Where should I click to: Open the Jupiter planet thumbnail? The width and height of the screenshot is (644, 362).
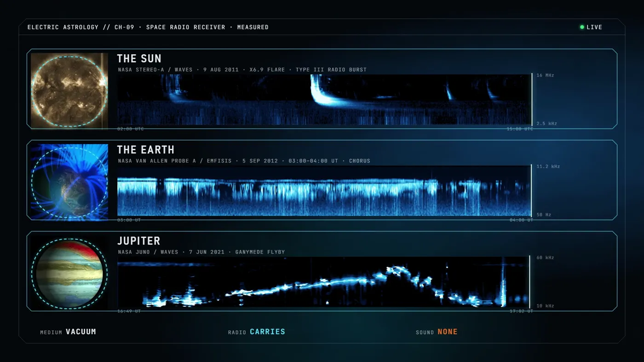(69, 273)
